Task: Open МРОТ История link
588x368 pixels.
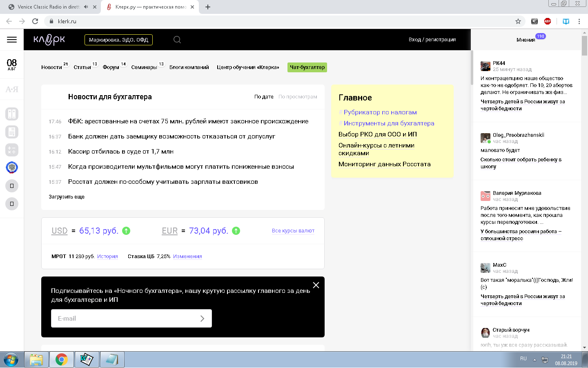Action: (x=107, y=256)
